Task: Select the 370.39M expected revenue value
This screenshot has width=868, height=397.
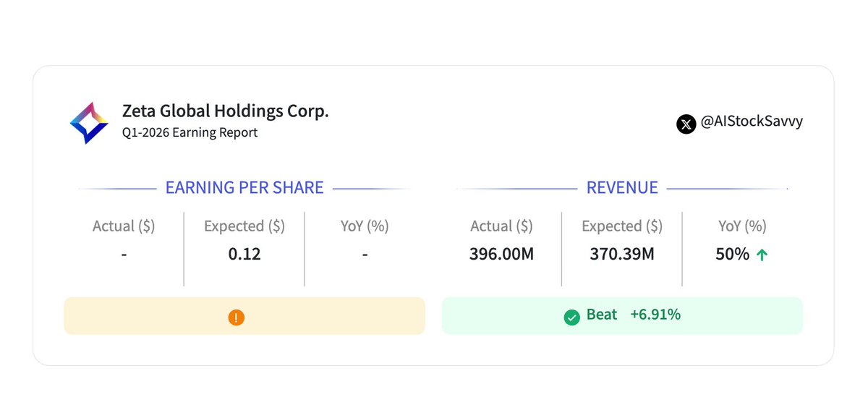Action: click(x=622, y=255)
